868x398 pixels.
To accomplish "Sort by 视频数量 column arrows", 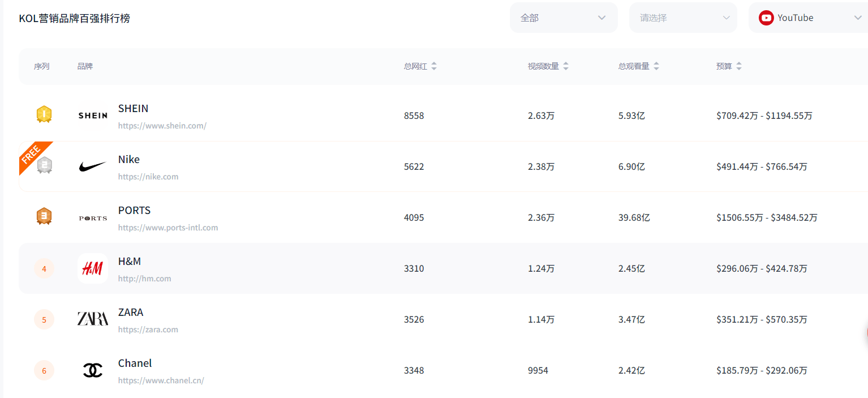I will click(566, 66).
